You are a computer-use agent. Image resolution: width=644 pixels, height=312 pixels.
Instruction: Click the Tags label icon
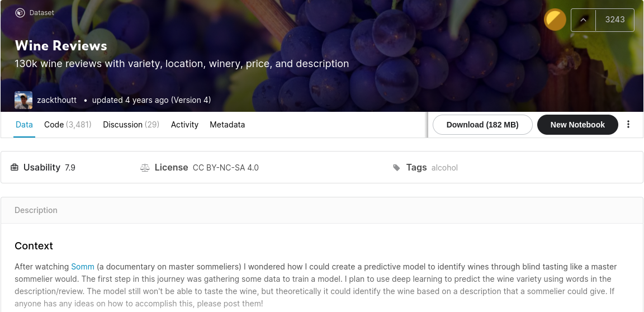tap(397, 167)
